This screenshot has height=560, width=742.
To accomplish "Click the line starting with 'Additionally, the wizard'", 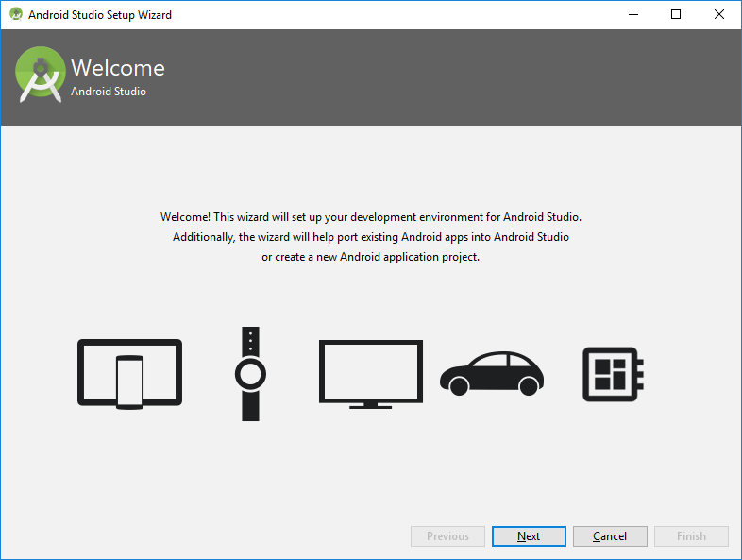I will click(371, 237).
